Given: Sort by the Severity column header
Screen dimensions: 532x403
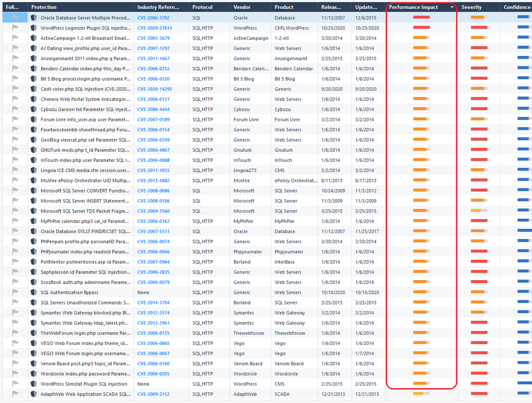Looking at the screenshot, I should click(479, 7).
